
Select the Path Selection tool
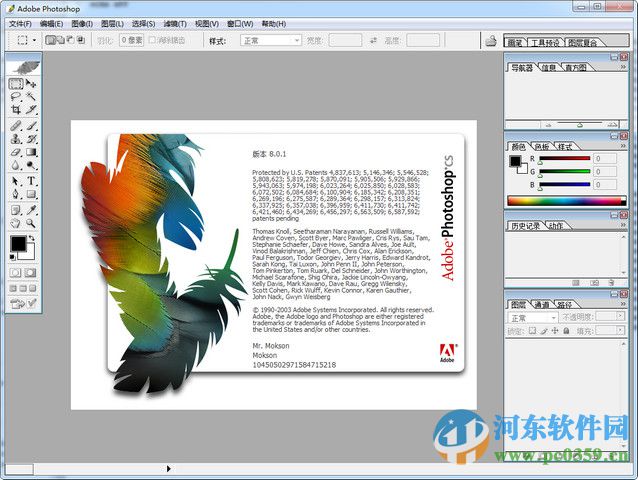16,181
